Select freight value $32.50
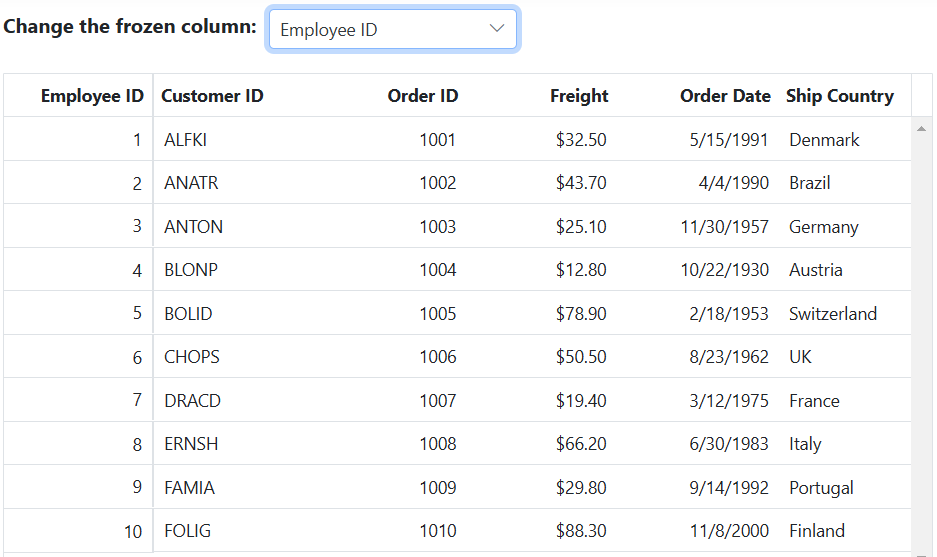 (581, 140)
